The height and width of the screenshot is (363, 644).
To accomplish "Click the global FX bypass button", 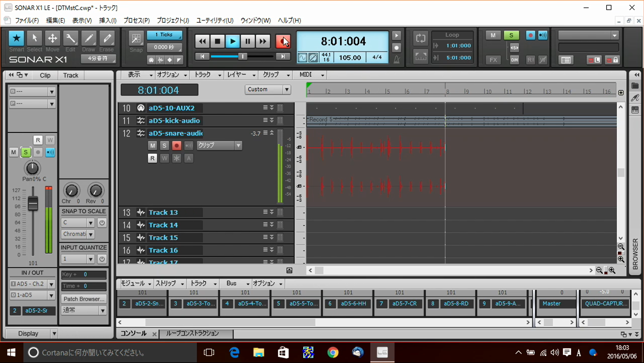I will click(x=493, y=60).
